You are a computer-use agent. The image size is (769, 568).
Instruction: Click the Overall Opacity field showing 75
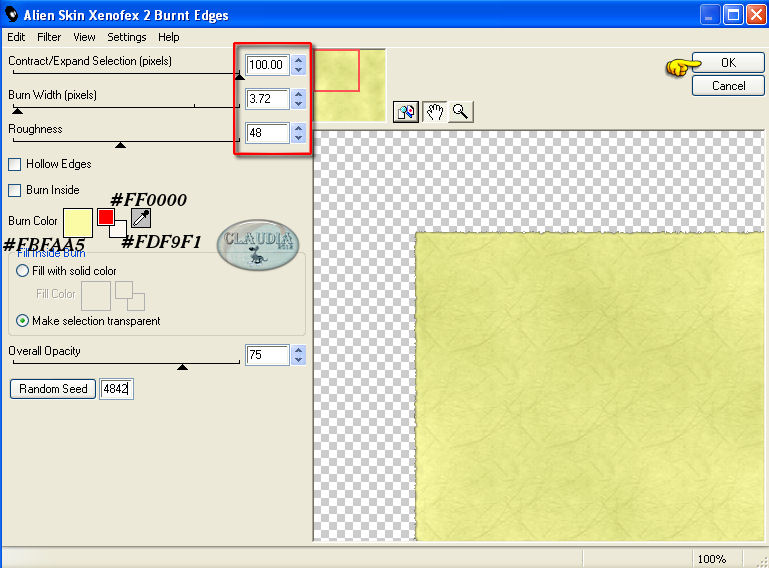pos(267,355)
